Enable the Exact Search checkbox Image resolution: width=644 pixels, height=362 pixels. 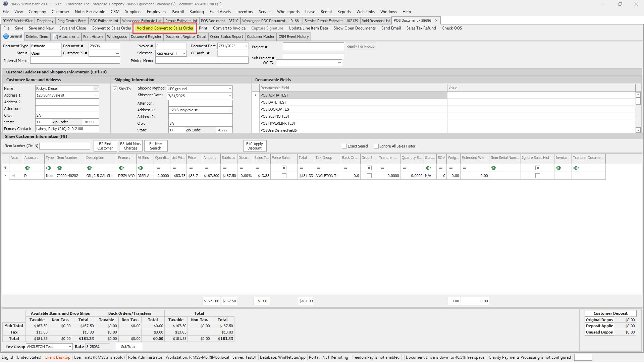pyautogui.click(x=344, y=146)
